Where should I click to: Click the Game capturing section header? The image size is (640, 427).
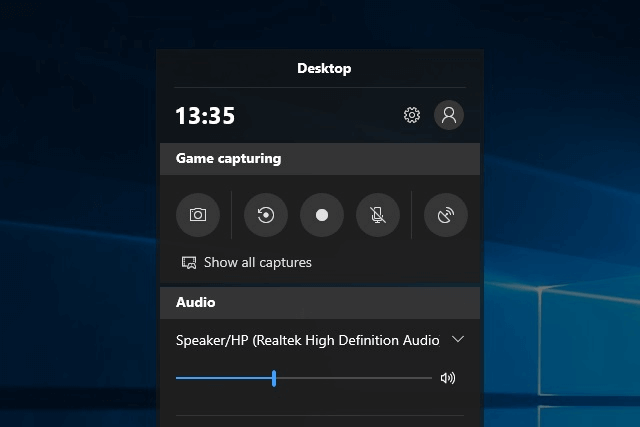pos(320,159)
